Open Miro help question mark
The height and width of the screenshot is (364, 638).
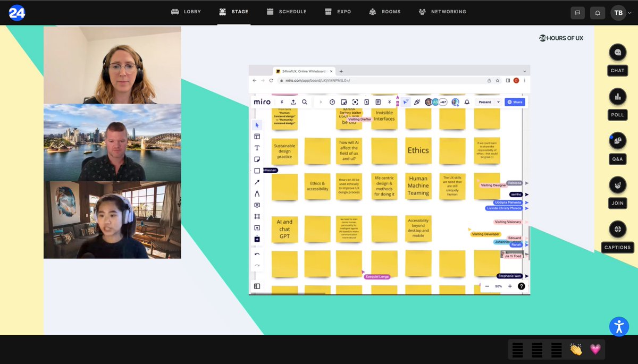coord(522,286)
